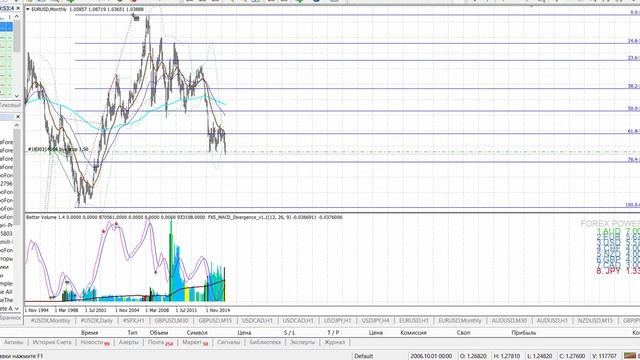
Task: Open the Библиотека terminal tab
Action: (x=265, y=342)
